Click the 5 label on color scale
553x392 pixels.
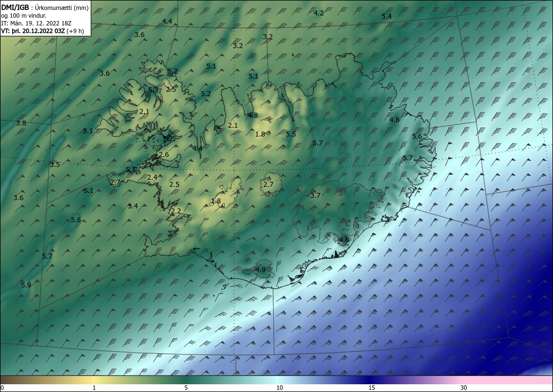click(186, 388)
